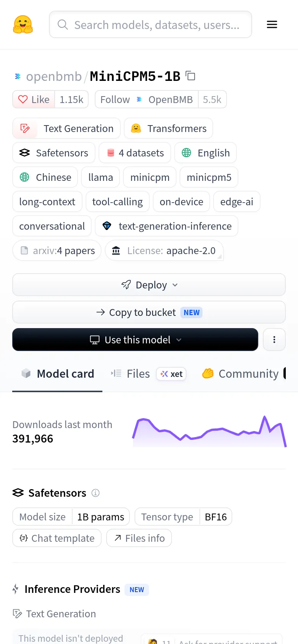Open the hamburger navigation menu
The height and width of the screenshot is (644, 298).
click(272, 25)
